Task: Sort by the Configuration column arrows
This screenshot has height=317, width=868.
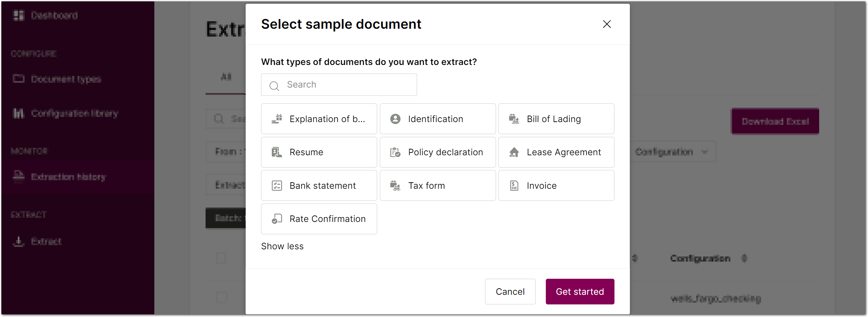Action: click(744, 259)
